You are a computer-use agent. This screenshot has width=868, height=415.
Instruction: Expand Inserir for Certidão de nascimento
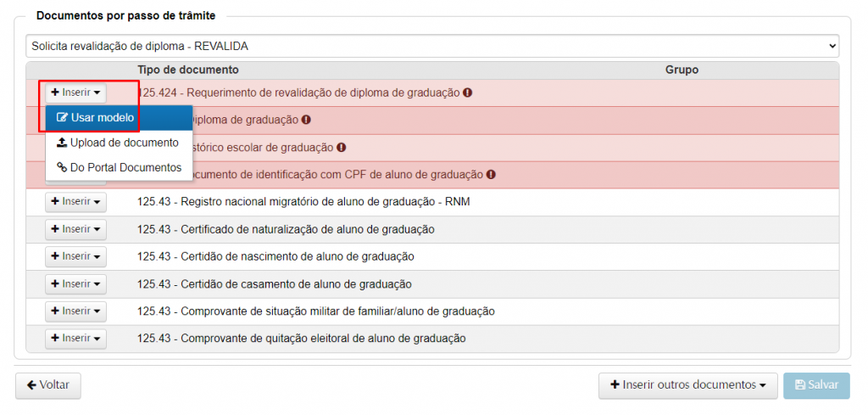point(75,256)
